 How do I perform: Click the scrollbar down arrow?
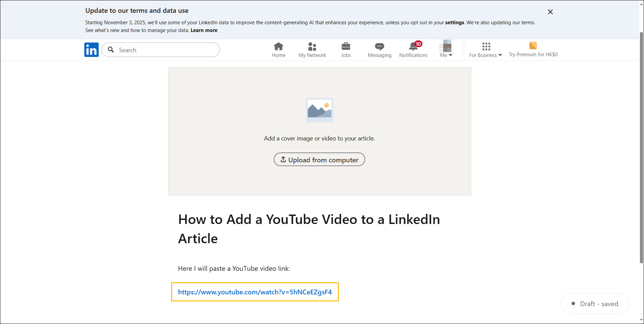[x=642, y=320]
